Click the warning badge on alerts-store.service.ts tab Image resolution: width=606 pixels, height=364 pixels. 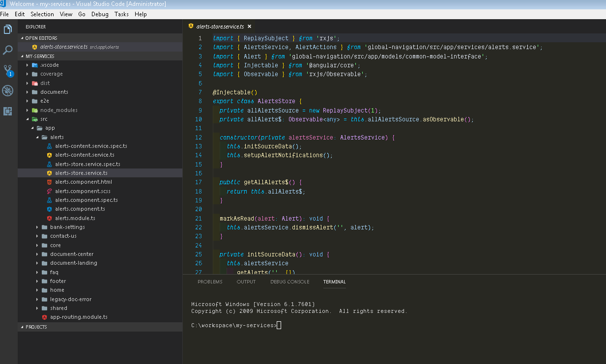(190, 26)
